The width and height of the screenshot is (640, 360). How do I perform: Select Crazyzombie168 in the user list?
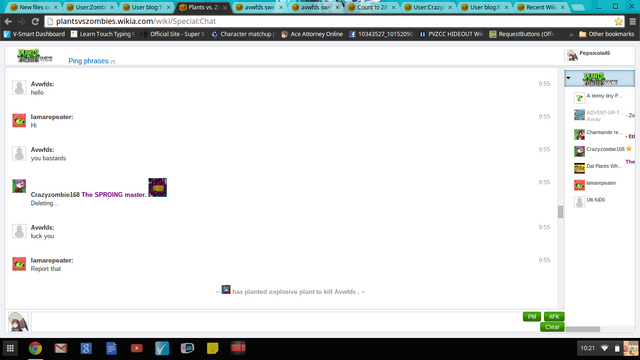[599, 151]
